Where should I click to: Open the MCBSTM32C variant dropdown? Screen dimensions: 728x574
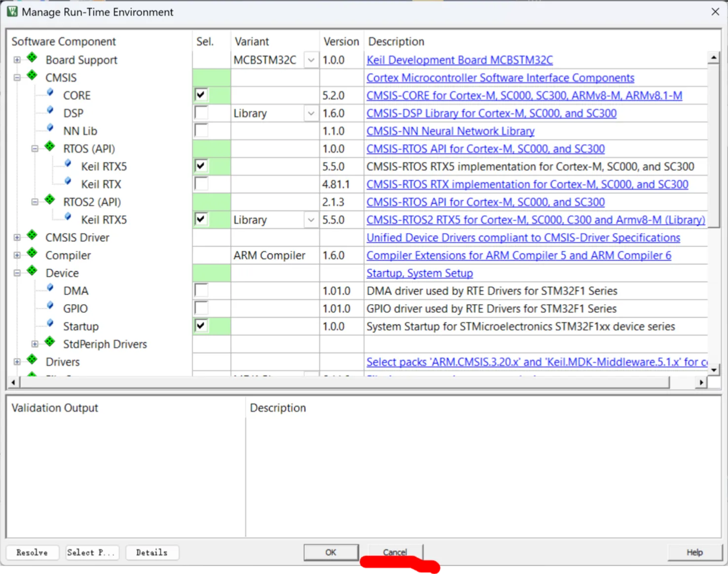(311, 60)
